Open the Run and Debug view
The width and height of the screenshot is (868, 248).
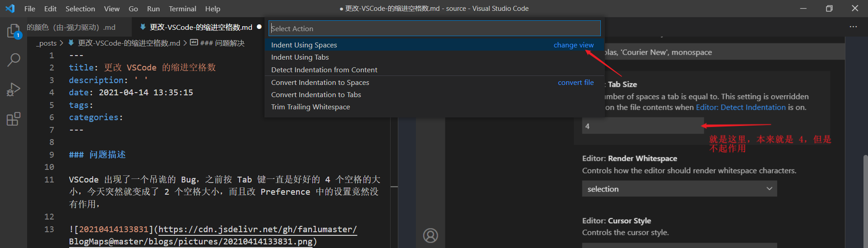pyautogui.click(x=14, y=89)
